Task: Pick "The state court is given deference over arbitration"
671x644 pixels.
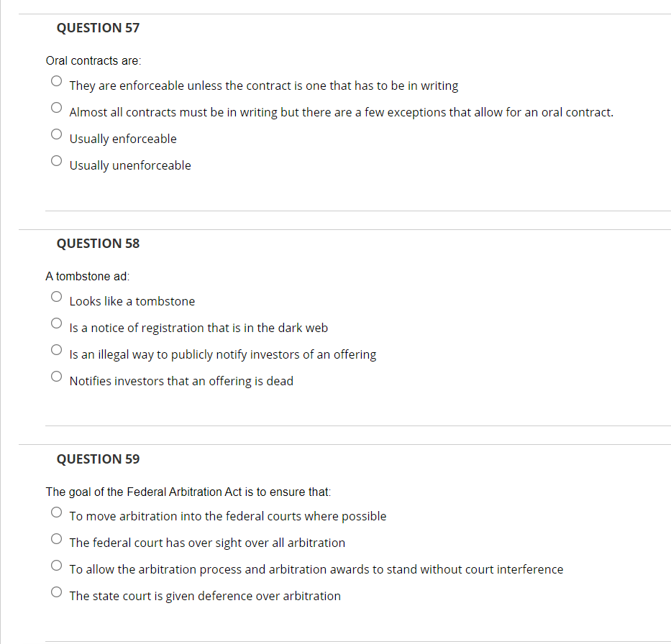Action: point(56,592)
